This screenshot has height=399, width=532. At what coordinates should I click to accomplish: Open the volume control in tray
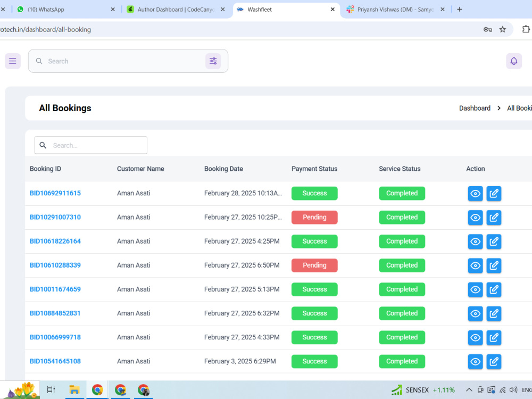coord(513,390)
